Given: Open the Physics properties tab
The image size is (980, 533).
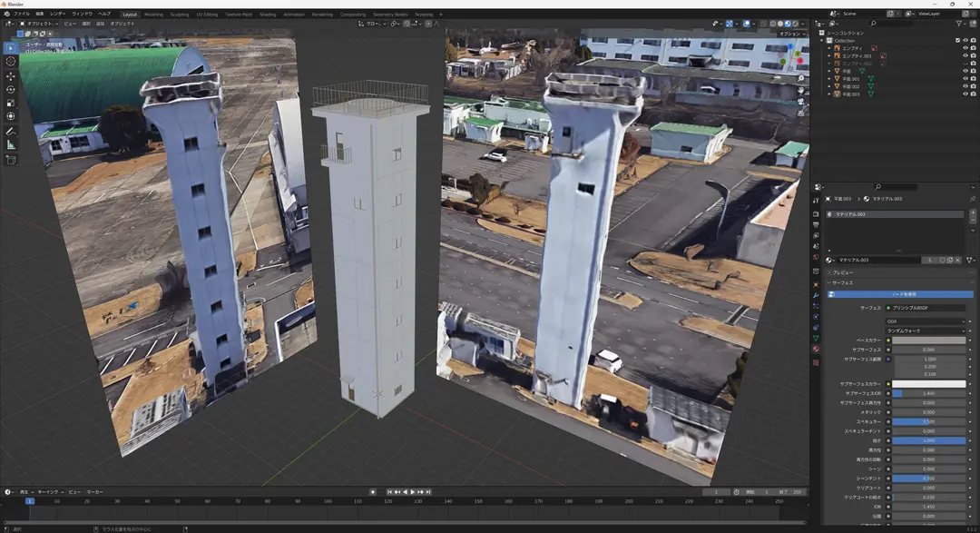Looking at the screenshot, I should [816, 317].
